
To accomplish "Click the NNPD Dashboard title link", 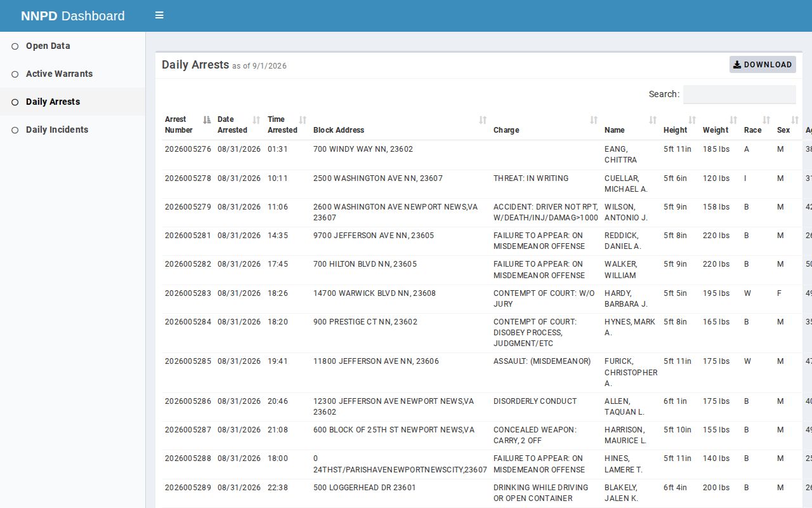I will coord(73,16).
